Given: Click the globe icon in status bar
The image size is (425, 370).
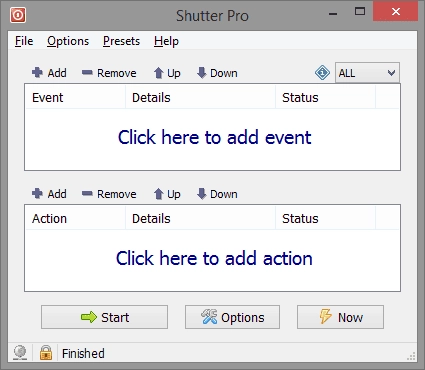Looking at the screenshot, I should point(20,352).
